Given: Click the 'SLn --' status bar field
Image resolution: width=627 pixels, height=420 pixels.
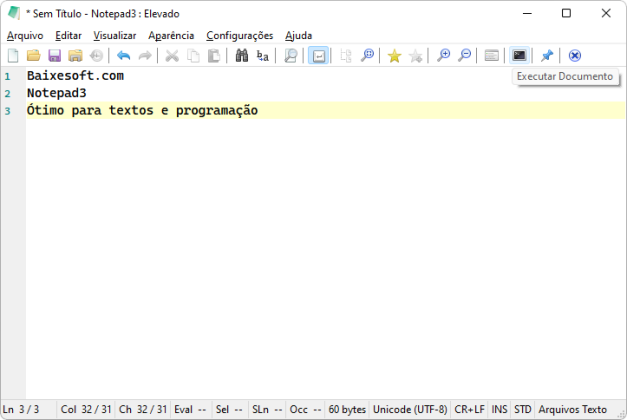Looking at the screenshot, I should [267, 410].
